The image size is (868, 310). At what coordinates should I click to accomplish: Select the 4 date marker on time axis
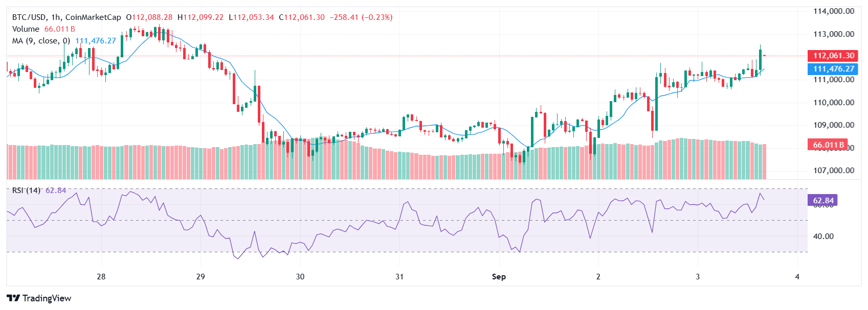coord(797,277)
